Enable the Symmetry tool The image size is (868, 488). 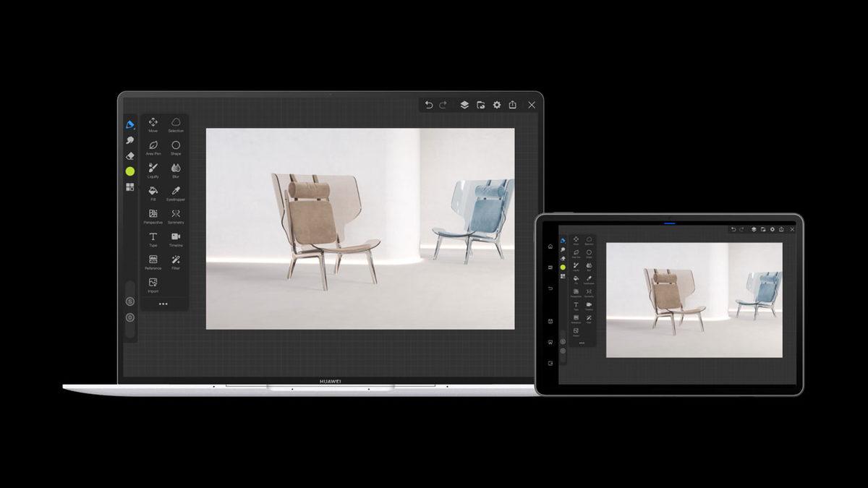(x=175, y=215)
